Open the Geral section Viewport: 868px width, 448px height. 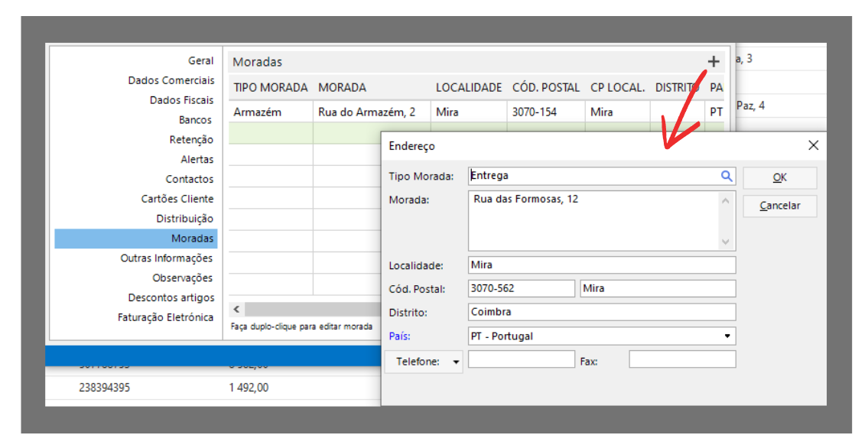(x=200, y=60)
